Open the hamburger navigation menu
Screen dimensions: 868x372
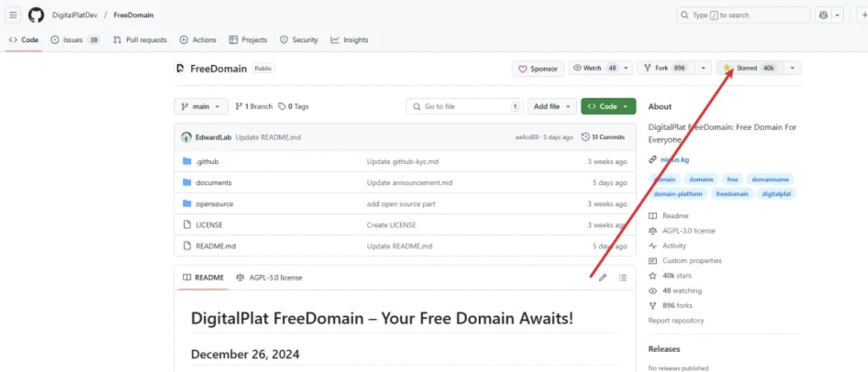(13, 15)
